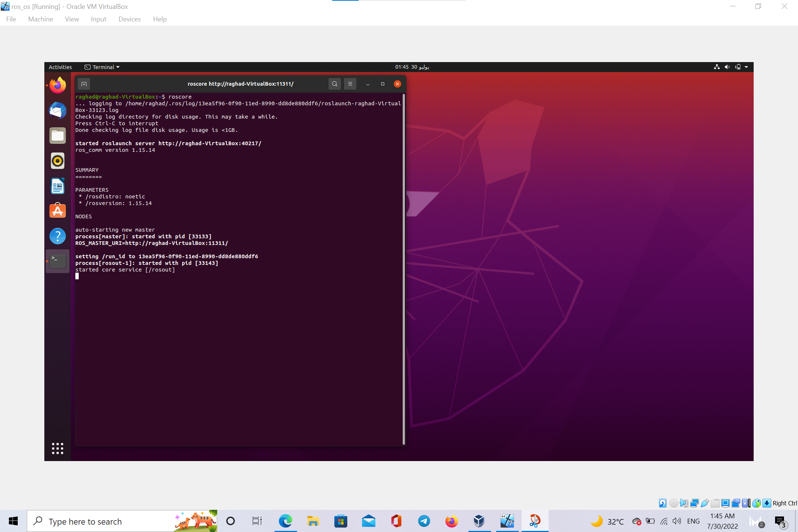Open the Terminal app menu in the top bar
The width and height of the screenshot is (798, 532).
[x=102, y=67]
